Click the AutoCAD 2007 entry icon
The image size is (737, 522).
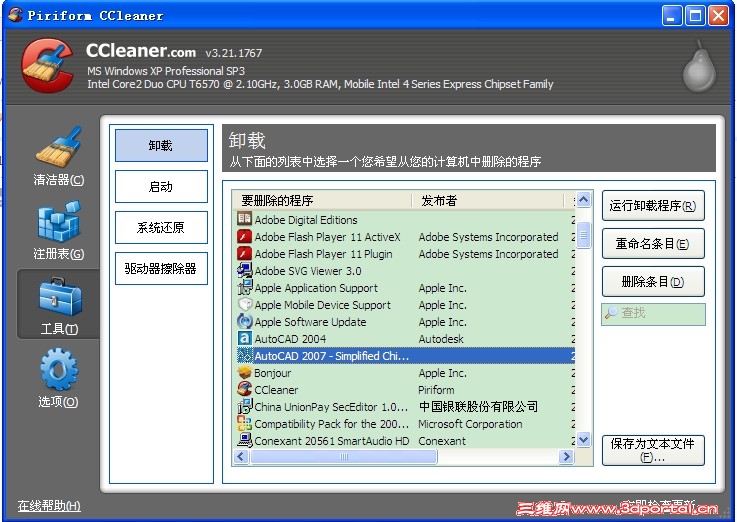[x=244, y=355]
